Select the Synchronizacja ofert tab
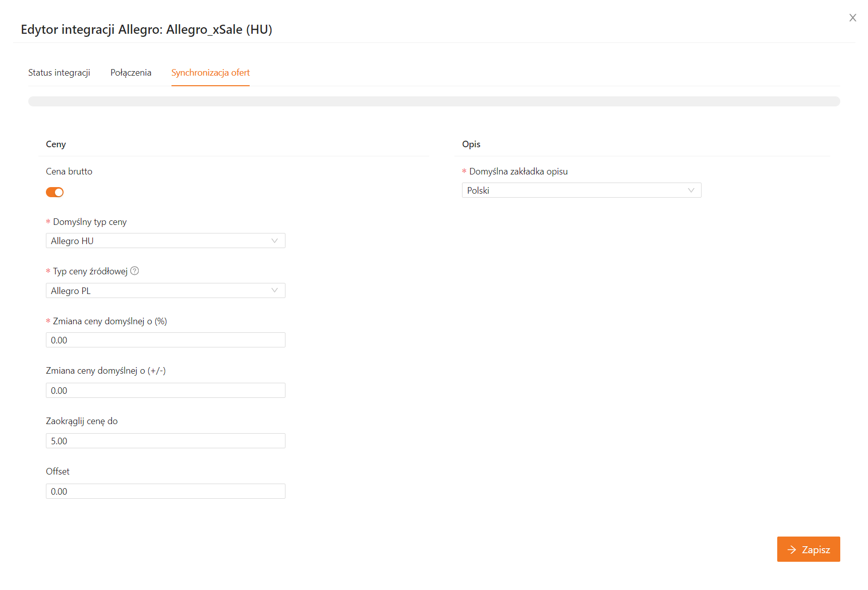Viewport: 868px width, 590px height. pyautogui.click(x=210, y=73)
